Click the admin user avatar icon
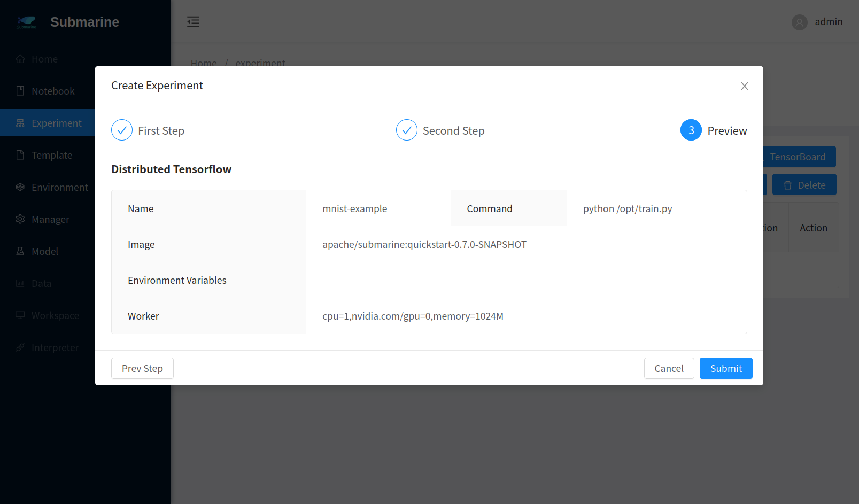 click(x=799, y=22)
